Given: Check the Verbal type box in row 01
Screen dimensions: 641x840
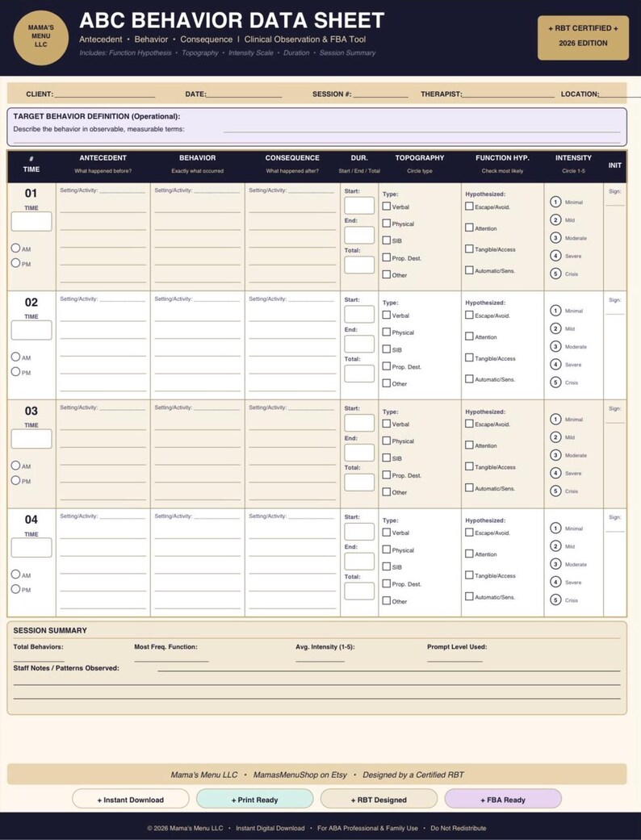Looking at the screenshot, I should [x=387, y=207].
